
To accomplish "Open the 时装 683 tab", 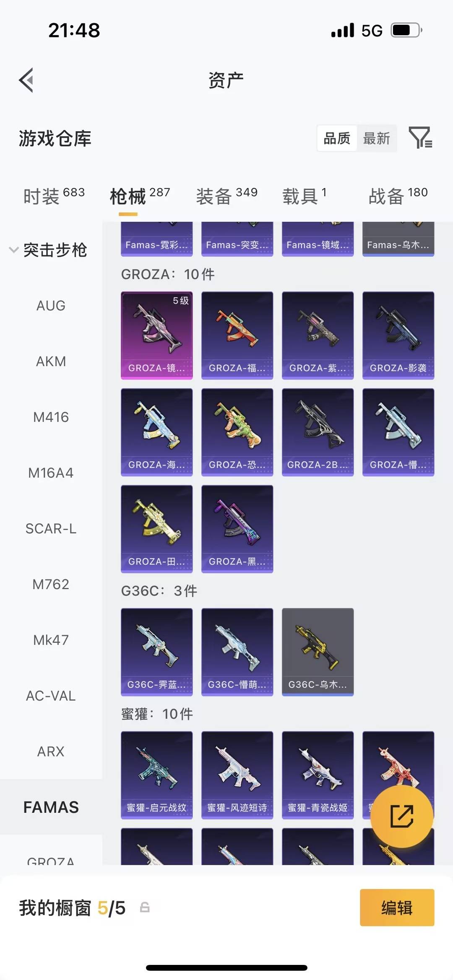I will click(54, 196).
